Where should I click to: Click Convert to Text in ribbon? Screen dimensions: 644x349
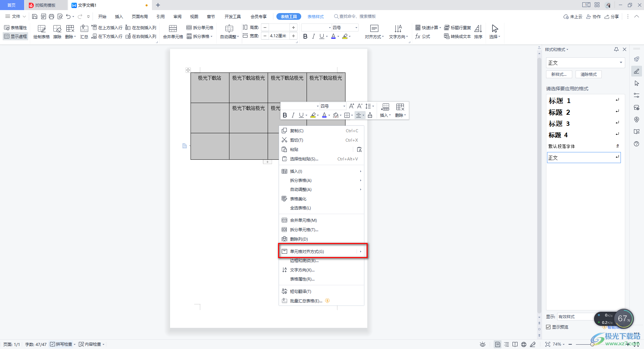point(458,37)
